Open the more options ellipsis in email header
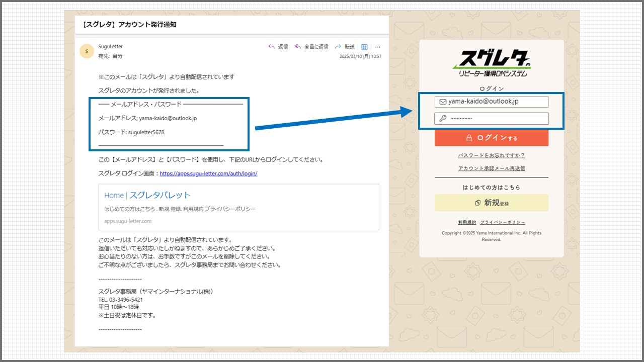The image size is (644, 362). (x=378, y=47)
